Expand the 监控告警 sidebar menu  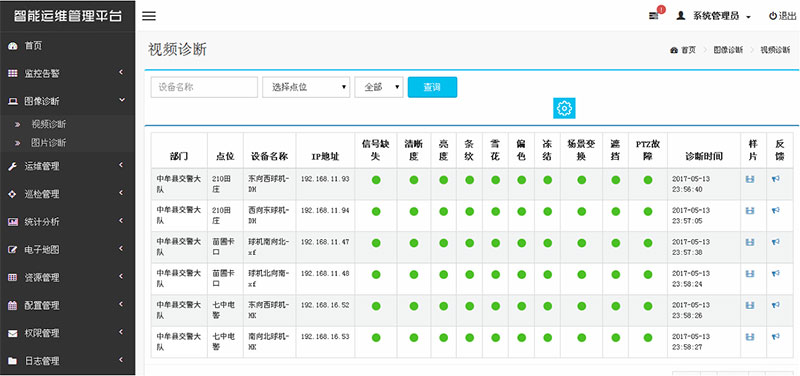tap(67, 73)
